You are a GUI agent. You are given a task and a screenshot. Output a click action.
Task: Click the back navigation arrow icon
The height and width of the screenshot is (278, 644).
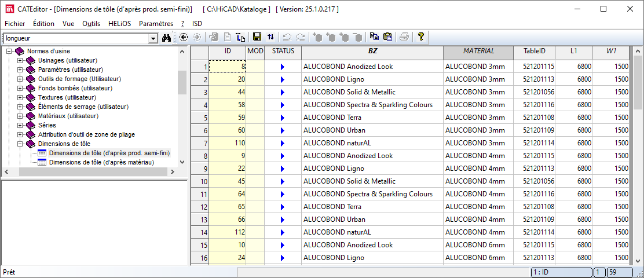pyautogui.click(x=184, y=37)
